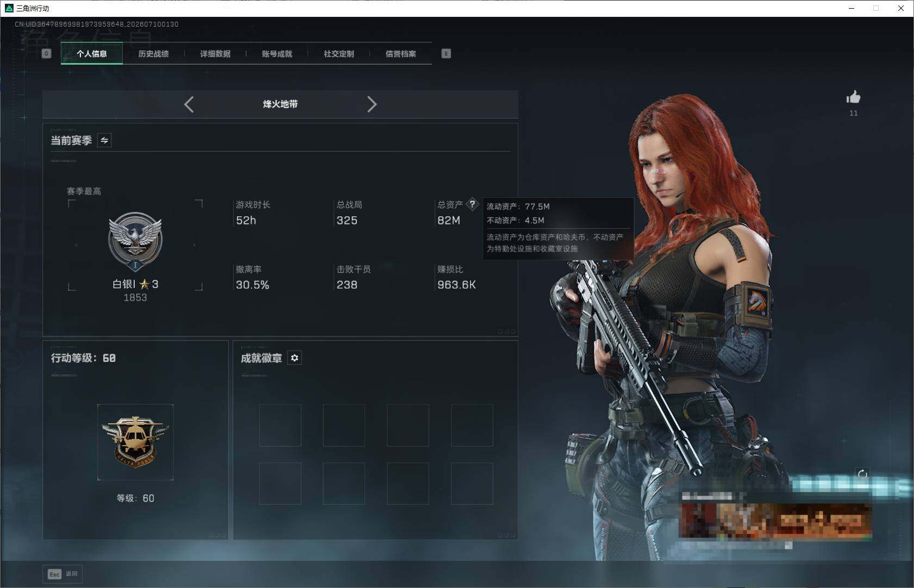This screenshot has width=914, height=588.
Task: Click the total matches value 325
Action: 347,220
